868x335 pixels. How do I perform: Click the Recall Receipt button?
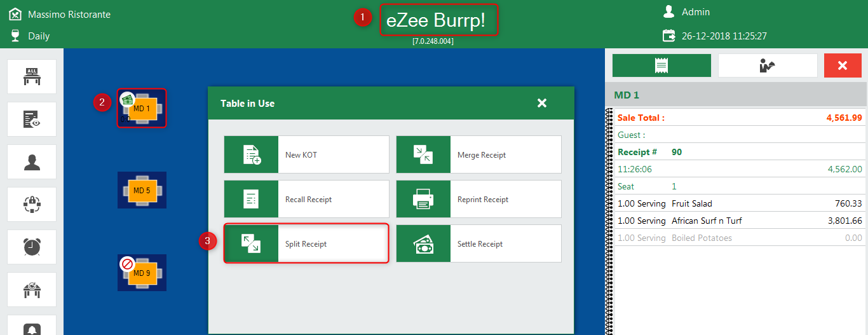pyautogui.click(x=306, y=199)
